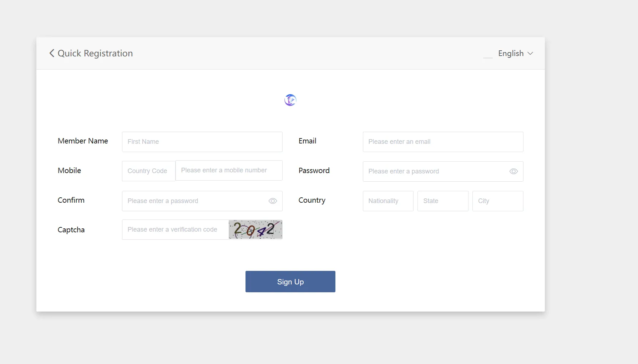Expand the language chevron arrow
This screenshot has width=638, height=364.
pos(530,53)
